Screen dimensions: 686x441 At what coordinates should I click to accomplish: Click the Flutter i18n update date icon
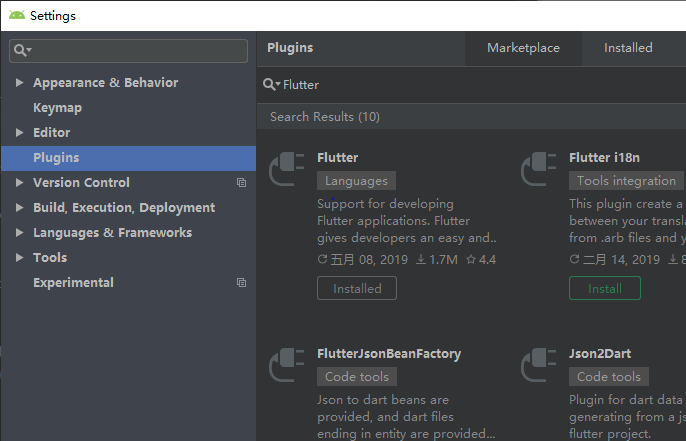tap(574, 259)
